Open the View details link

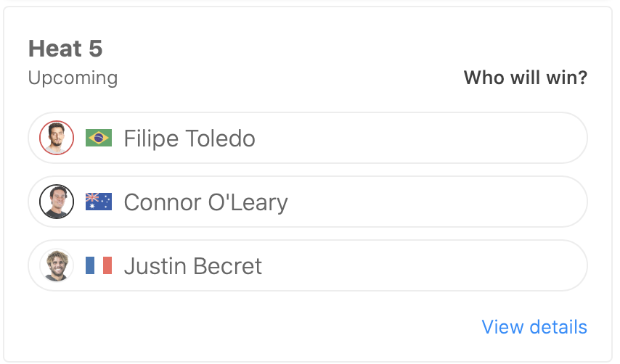[534, 327]
